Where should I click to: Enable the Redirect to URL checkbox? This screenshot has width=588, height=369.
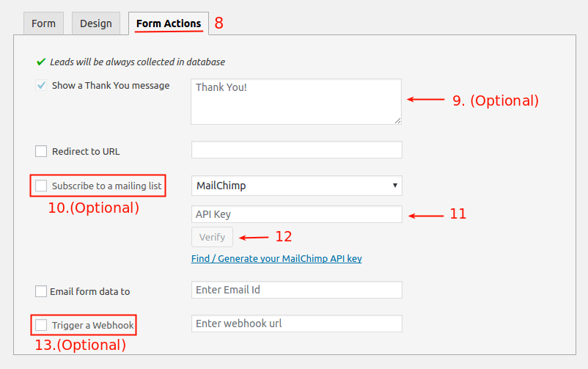tap(41, 151)
